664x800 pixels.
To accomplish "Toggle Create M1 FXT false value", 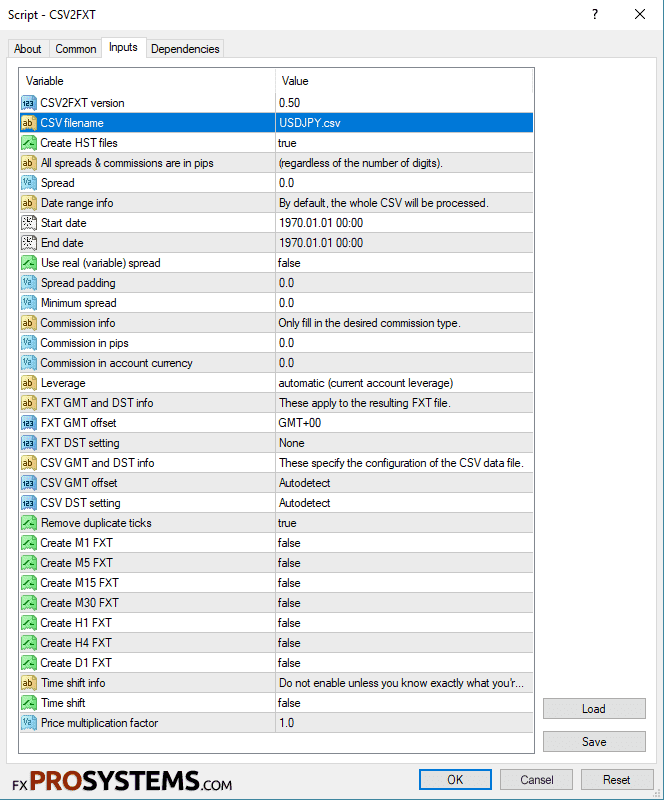I will coord(404,543).
